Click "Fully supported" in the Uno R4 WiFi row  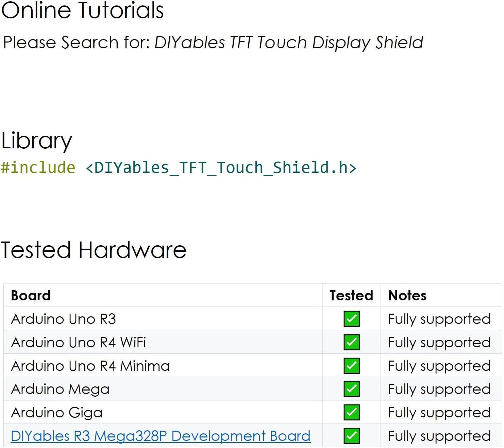(439, 343)
